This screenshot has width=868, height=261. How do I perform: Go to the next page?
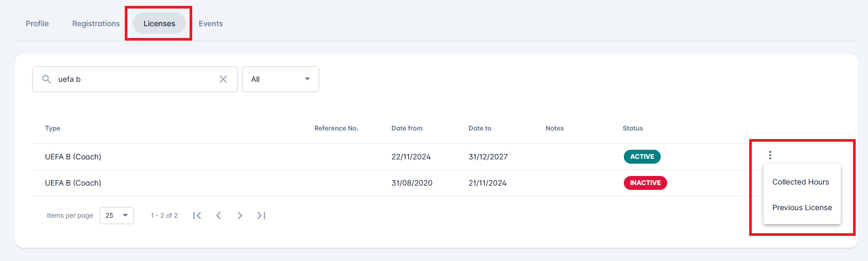[240, 216]
